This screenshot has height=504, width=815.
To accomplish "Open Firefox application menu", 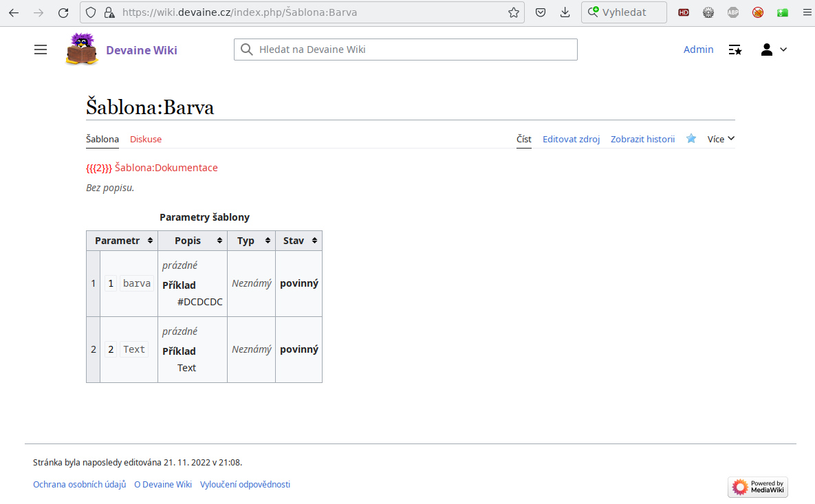I will (802, 12).
